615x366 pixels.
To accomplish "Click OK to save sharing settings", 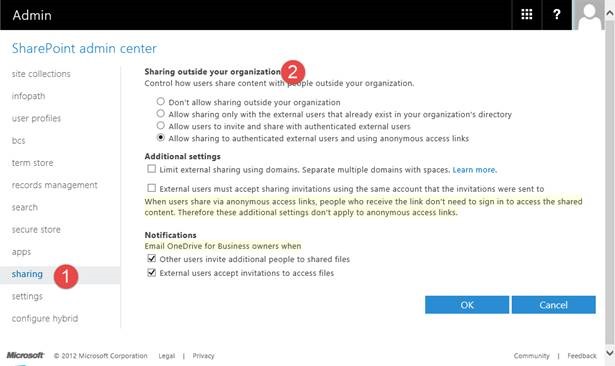I will (467, 305).
